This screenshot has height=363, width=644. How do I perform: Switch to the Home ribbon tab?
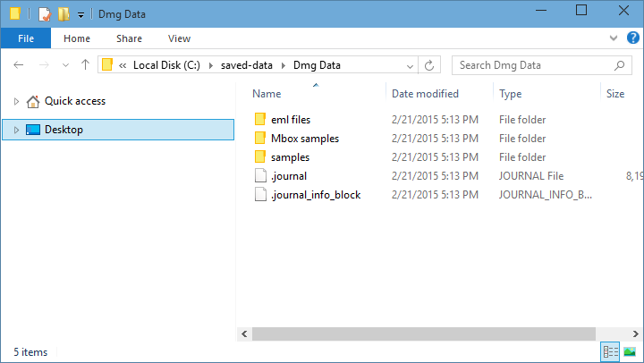[77, 38]
